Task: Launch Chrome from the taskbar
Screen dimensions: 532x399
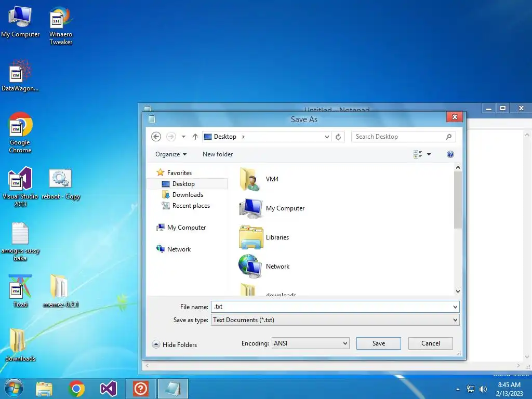Action: click(76, 389)
